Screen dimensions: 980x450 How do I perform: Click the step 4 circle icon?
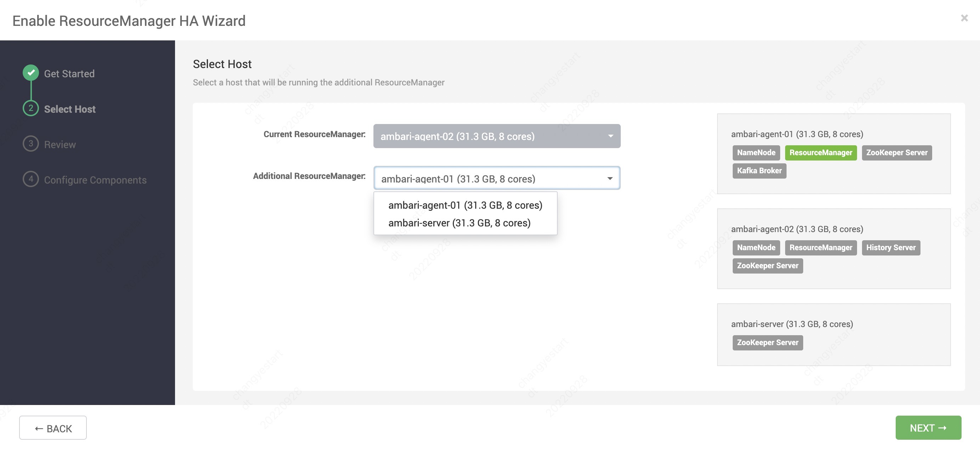tap(31, 179)
